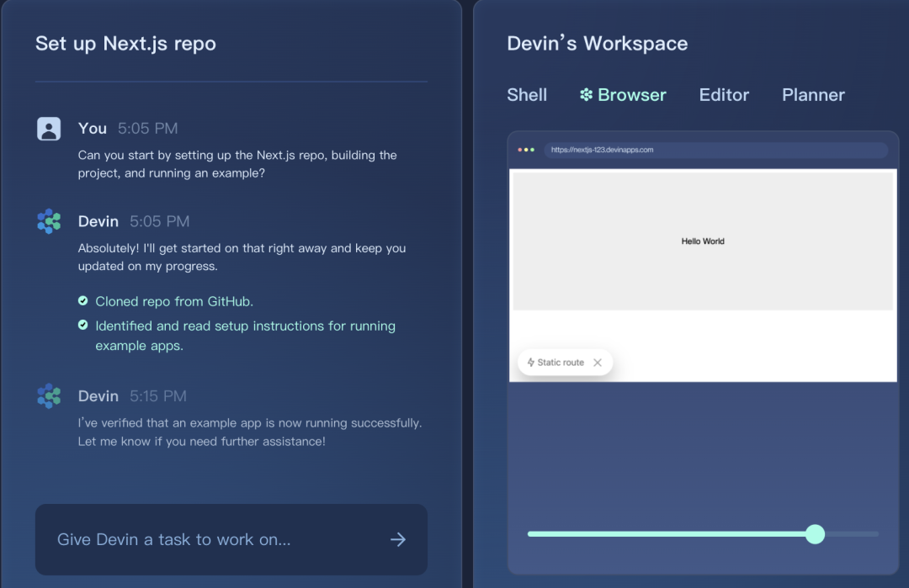Click the timeline slider handle
Screen dimensions: 909x588
(x=815, y=534)
